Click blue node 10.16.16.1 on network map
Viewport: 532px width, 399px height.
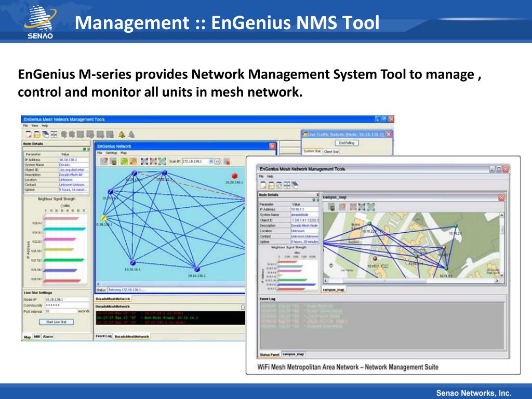pyautogui.click(x=132, y=262)
